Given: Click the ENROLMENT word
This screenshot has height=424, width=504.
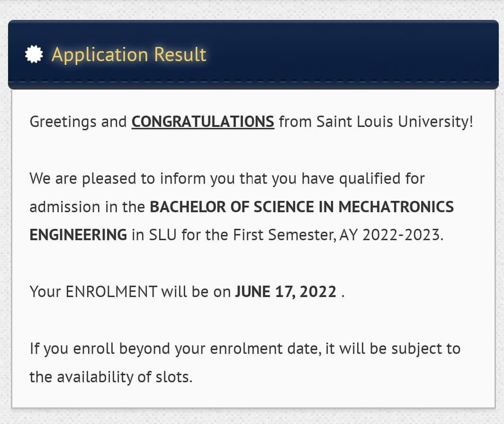Looking at the screenshot, I should [111, 291].
